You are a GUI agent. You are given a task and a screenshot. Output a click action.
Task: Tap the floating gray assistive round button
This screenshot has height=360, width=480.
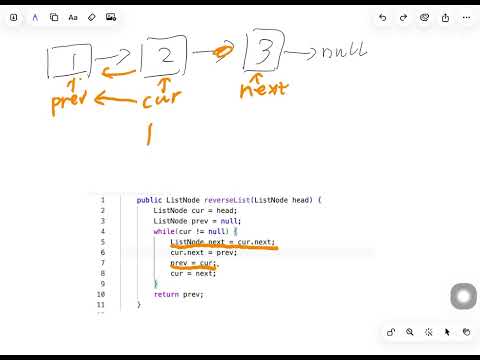(463, 296)
